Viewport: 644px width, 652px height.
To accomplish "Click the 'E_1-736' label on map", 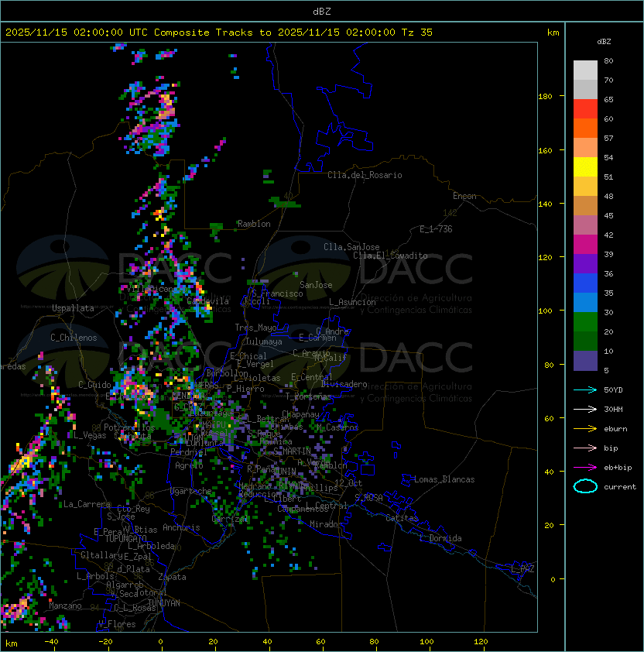I will (436, 229).
